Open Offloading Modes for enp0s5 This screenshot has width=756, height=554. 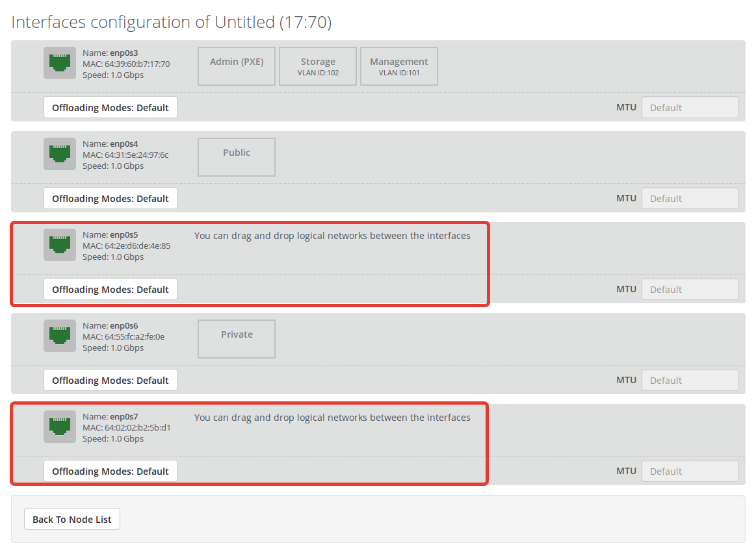[111, 290]
